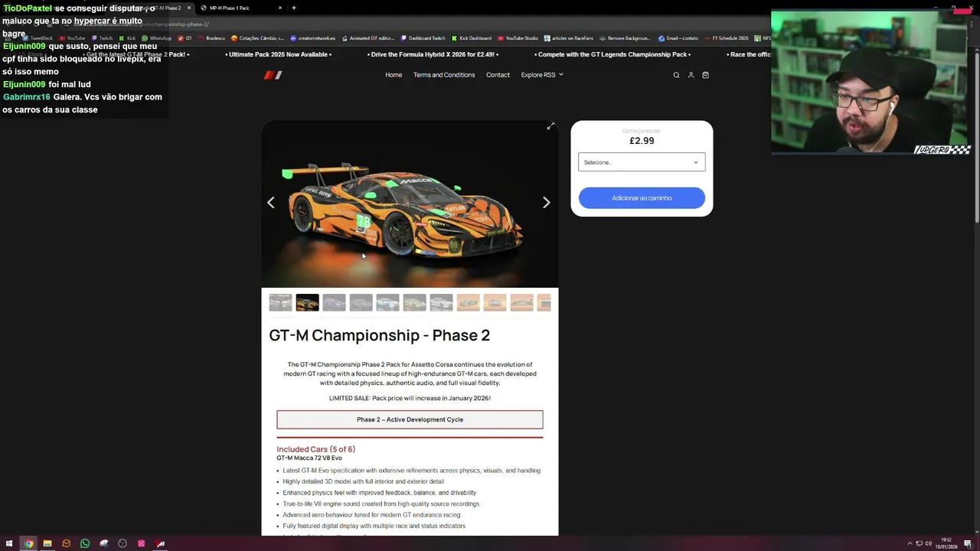The height and width of the screenshot is (551, 980).
Task: Expand the Explore RSS menu
Action: (542, 75)
